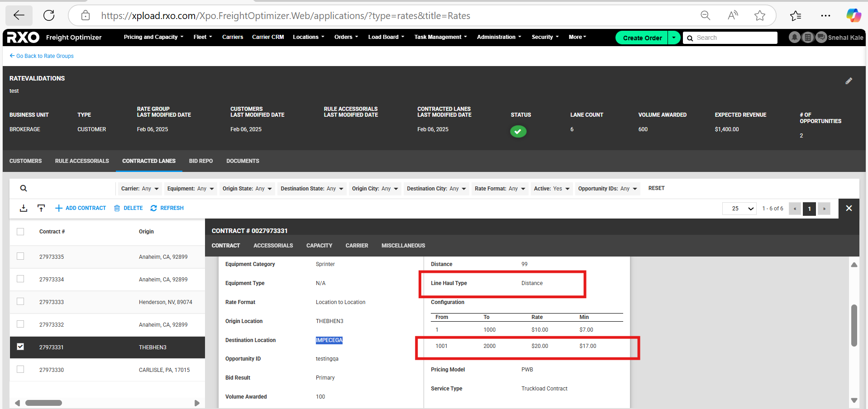Open the Equipment filter dropdown
The height and width of the screenshot is (409, 868).
[x=191, y=189]
